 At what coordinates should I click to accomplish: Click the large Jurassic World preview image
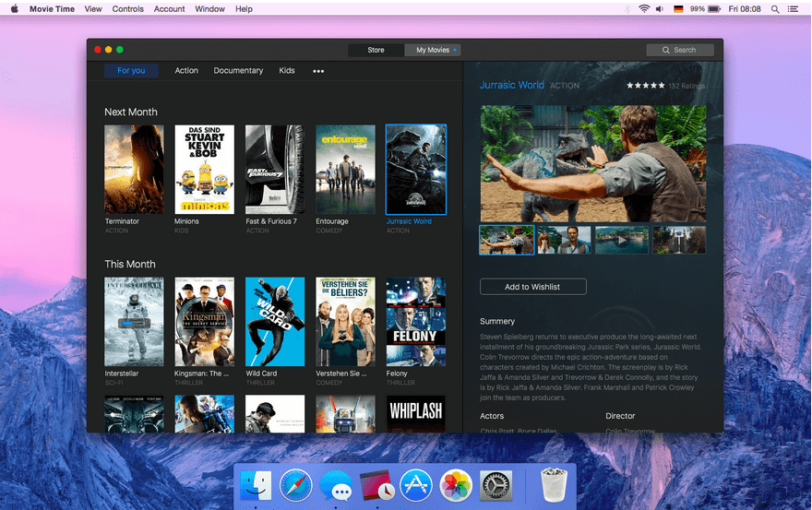coord(593,163)
